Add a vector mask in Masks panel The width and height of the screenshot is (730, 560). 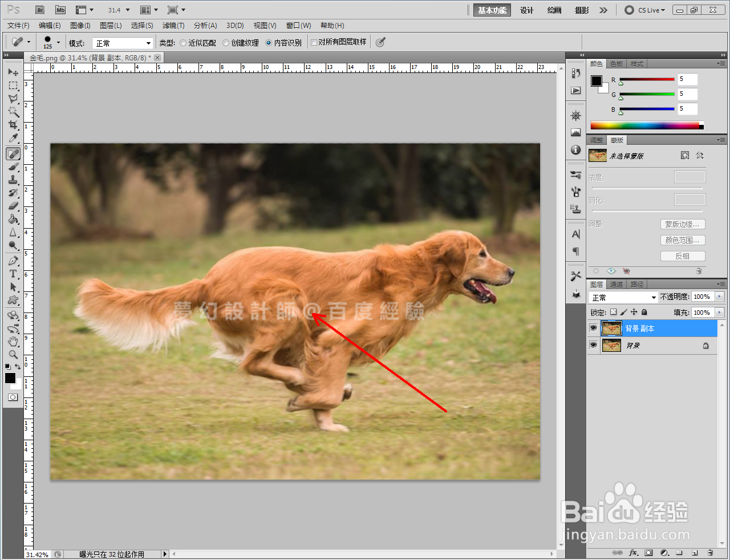[700, 156]
